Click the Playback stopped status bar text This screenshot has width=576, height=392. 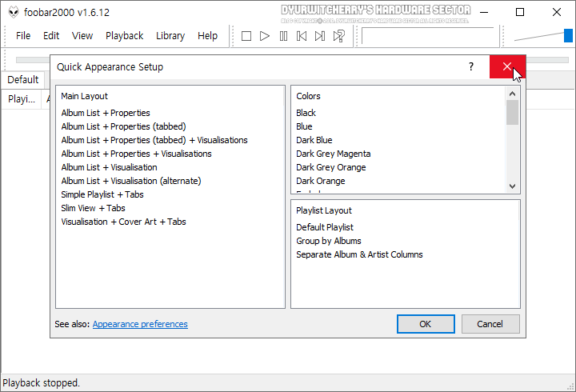click(x=41, y=383)
